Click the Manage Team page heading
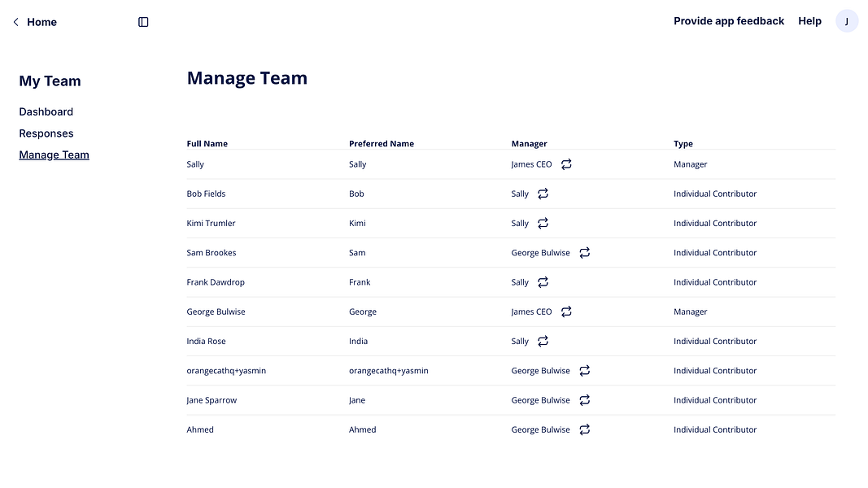Image resolution: width=868 pixels, height=488 pixels. [246, 78]
